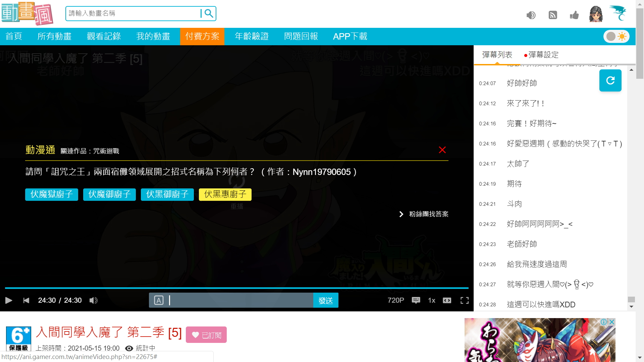
Task: Click the page scrollbar thumb
Action: click(x=640, y=44)
